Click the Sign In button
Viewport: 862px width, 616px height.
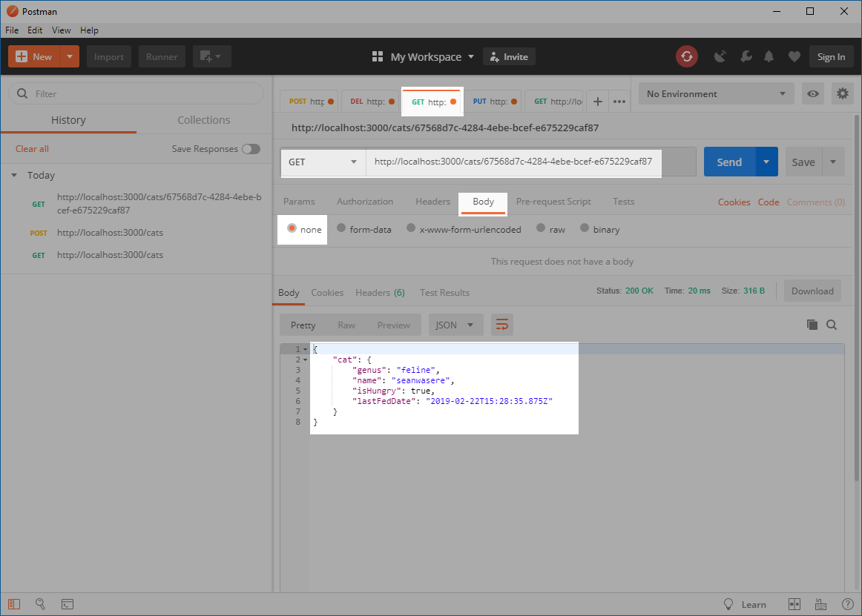coord(831,56)
